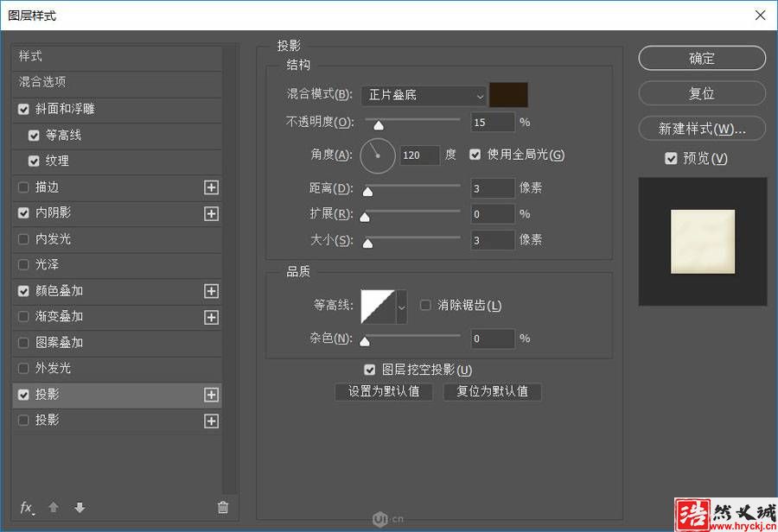
Task: Click the 扩展 value field
Action: (x=492, y=214)
